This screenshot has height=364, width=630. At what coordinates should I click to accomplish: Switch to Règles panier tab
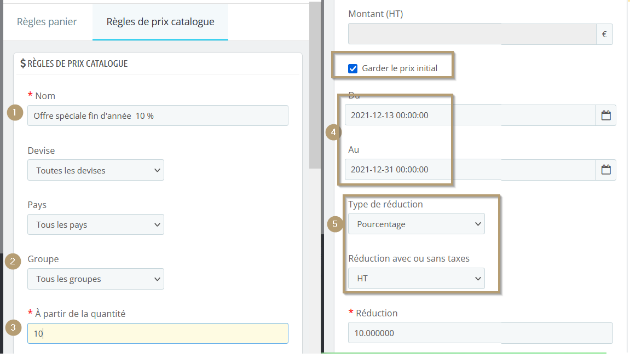point(47,22)
